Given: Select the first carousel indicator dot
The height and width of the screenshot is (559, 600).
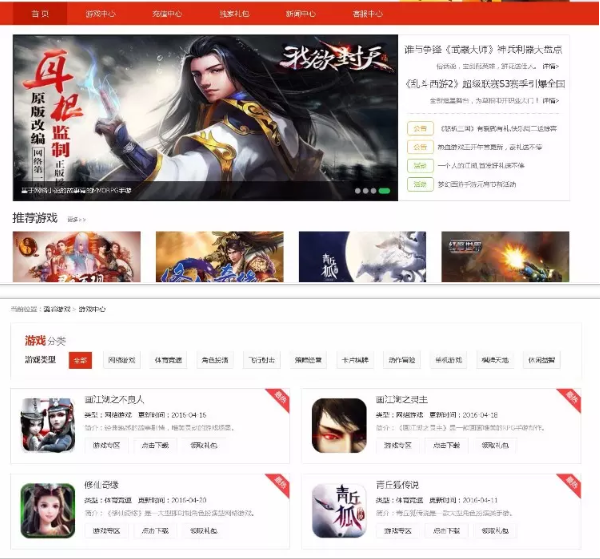Looking at the screenshot, I should tap(357, 191).
